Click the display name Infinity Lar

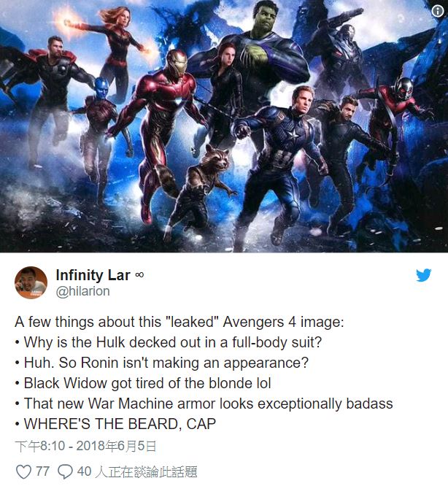pyautogui.click(x=93, y=275)
